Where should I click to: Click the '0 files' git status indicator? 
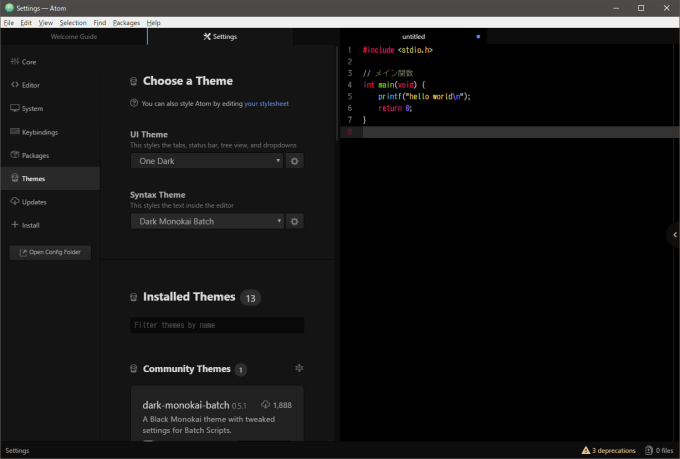click(x=659, y=450)
